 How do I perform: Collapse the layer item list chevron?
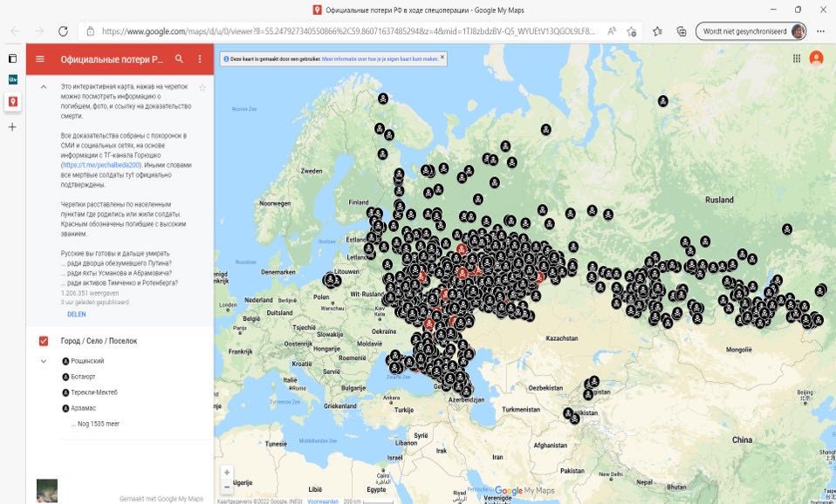[44, 361]
